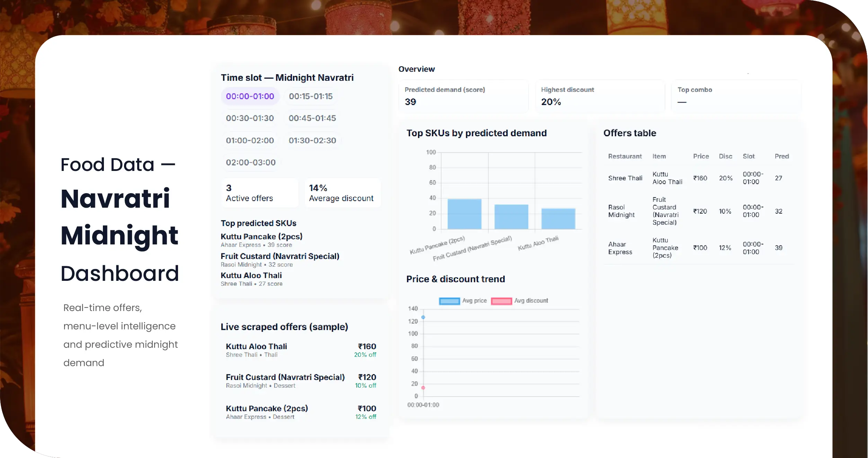868x458 pixels.
Task: Sort offers table by Price column header
Action: tap(701, 156)
